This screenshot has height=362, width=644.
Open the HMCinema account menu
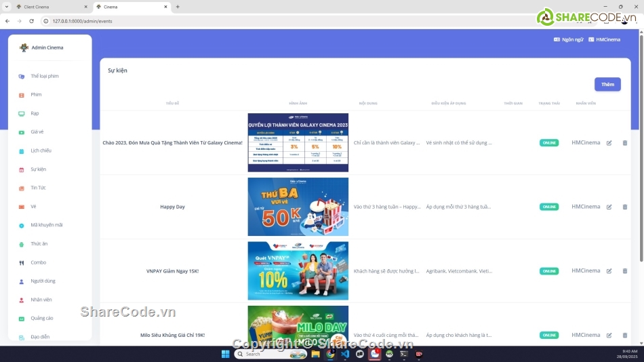604,39
